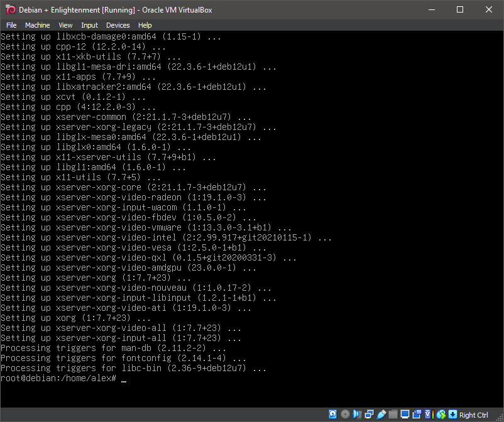Click the shared folders status icon

393,414
